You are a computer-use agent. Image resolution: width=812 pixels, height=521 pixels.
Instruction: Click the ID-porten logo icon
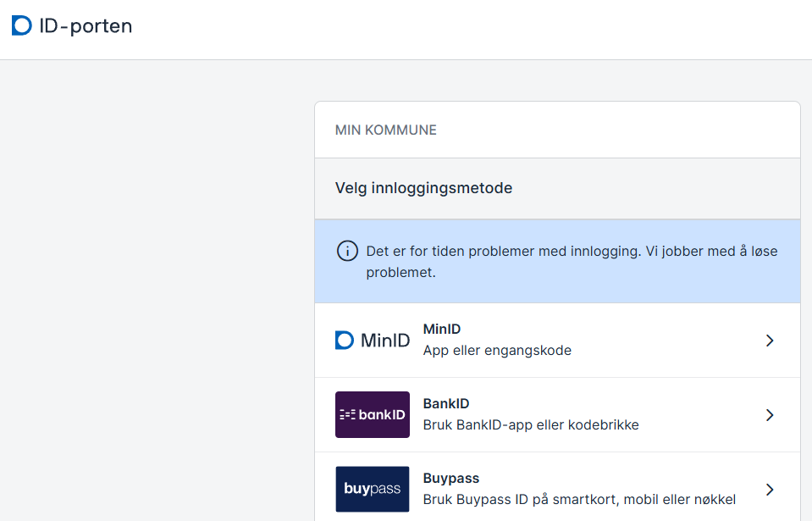point(22,25)
